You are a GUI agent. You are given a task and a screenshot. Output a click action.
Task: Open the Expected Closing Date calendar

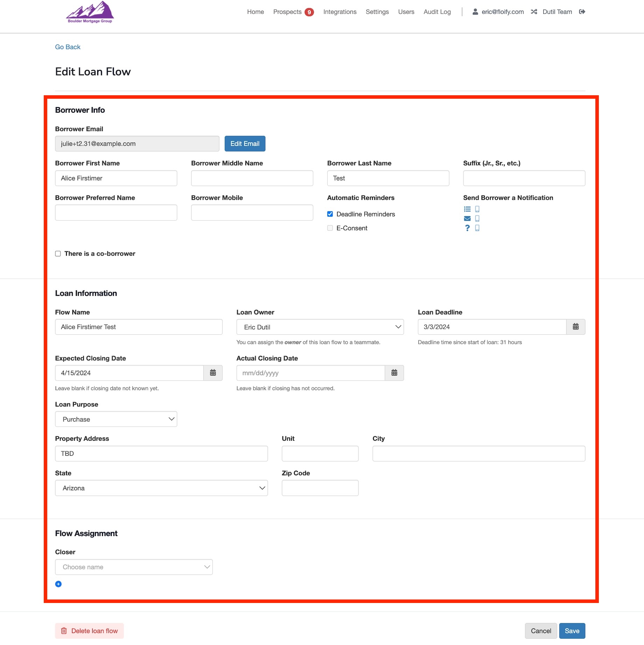(213, 373)
